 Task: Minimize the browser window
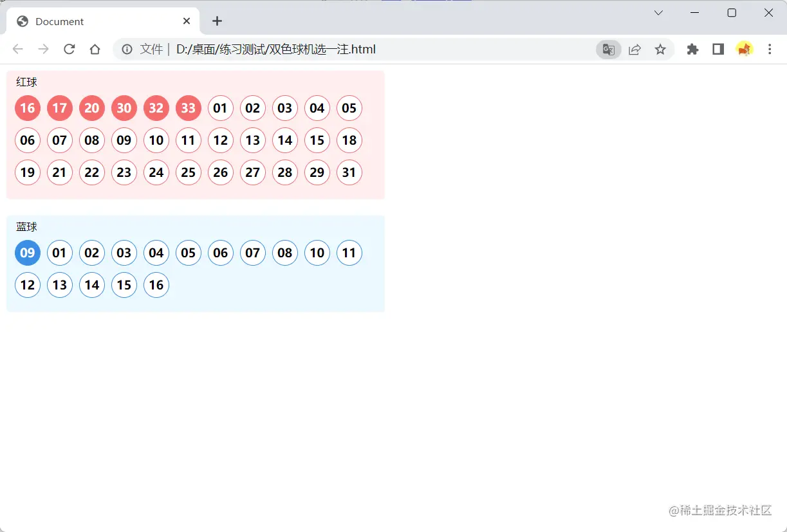[695, 13]
